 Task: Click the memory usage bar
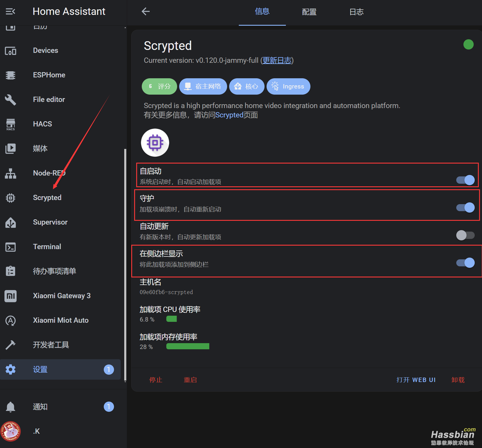[188, 346]
